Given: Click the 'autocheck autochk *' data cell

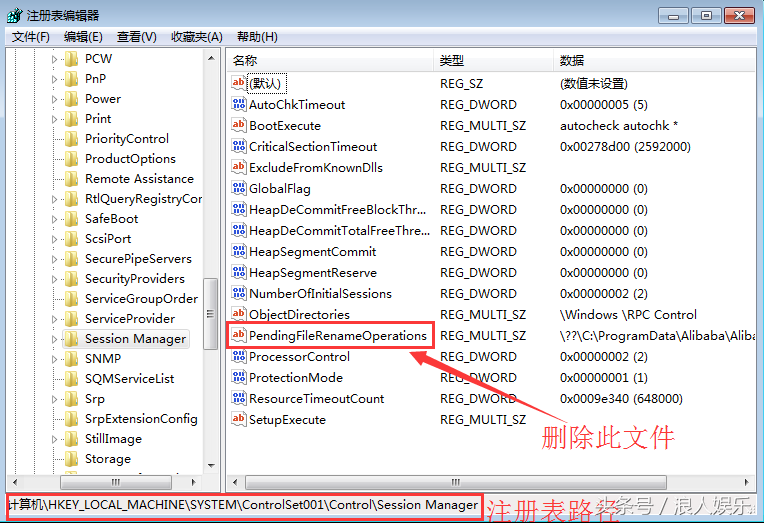Looking at the screenshot, I should (x=619, y=126).
